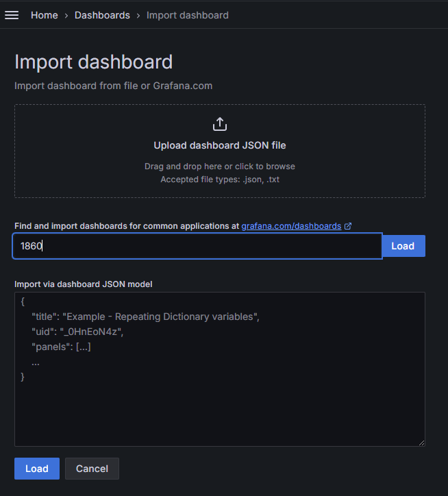Cancel the dashboard import

92,469
